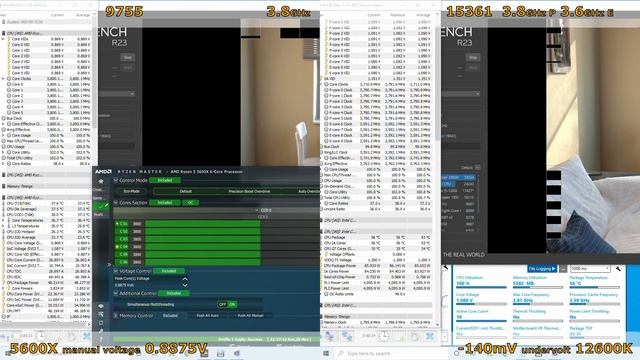Collapse Core Clocks tree in left HWiNFO

click(3, 78)
